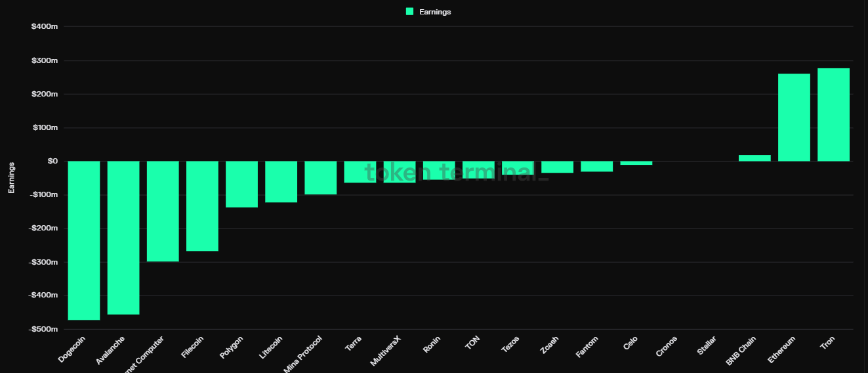The height and width of the screenshot is (373, 868).
Task: Click the Dogecoin axis label
Action: pyautogui.click(x=72, y=350)
